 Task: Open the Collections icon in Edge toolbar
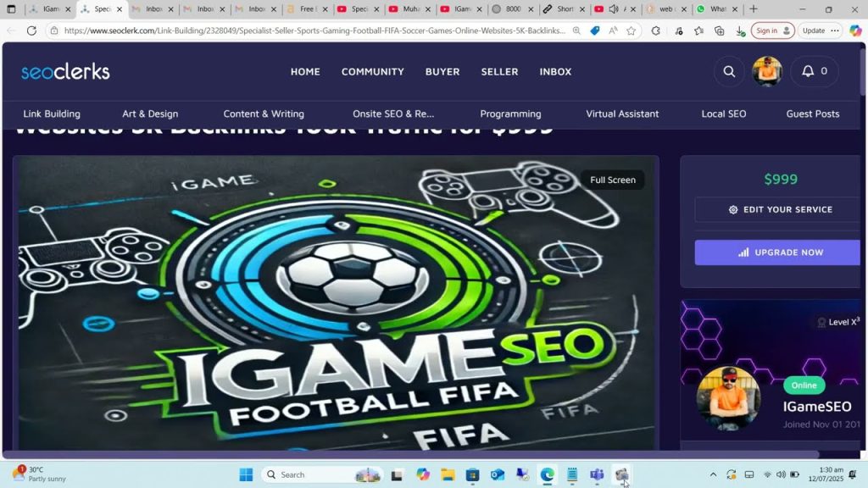pos(719,30)
